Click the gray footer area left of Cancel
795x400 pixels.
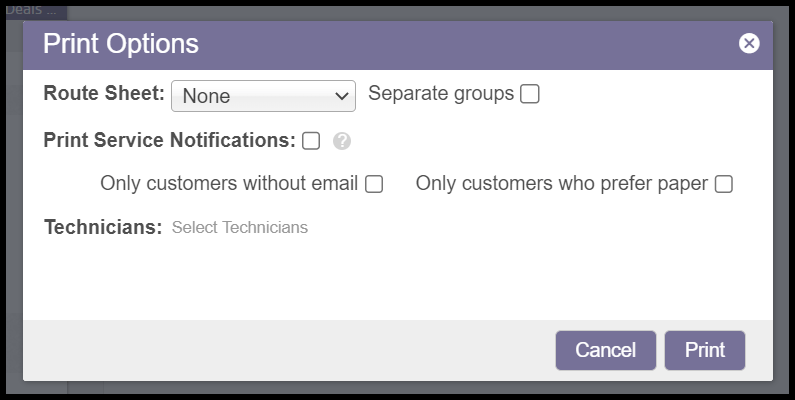[280, 350]
